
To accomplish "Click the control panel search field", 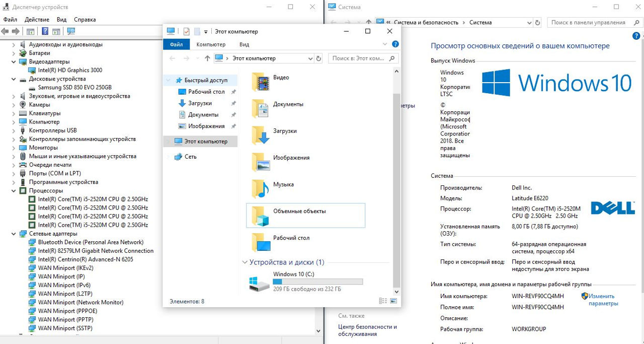I will point(588,23).
